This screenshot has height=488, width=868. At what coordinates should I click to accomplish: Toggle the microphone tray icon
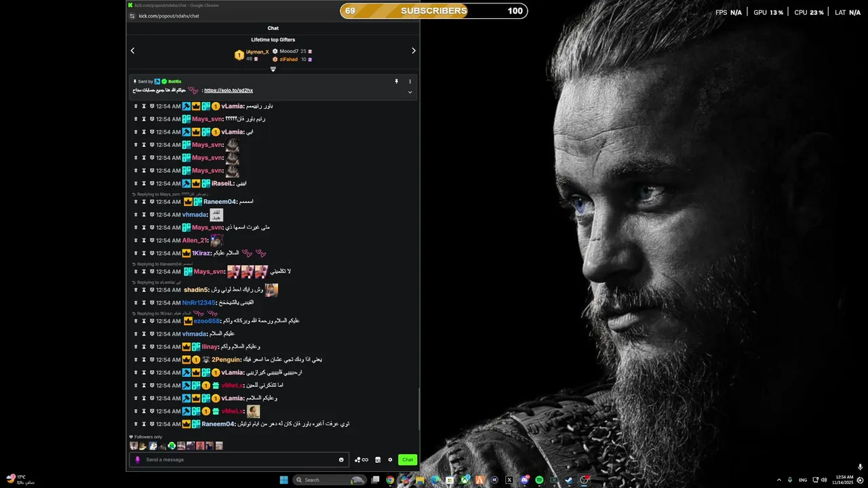(789, 480)
